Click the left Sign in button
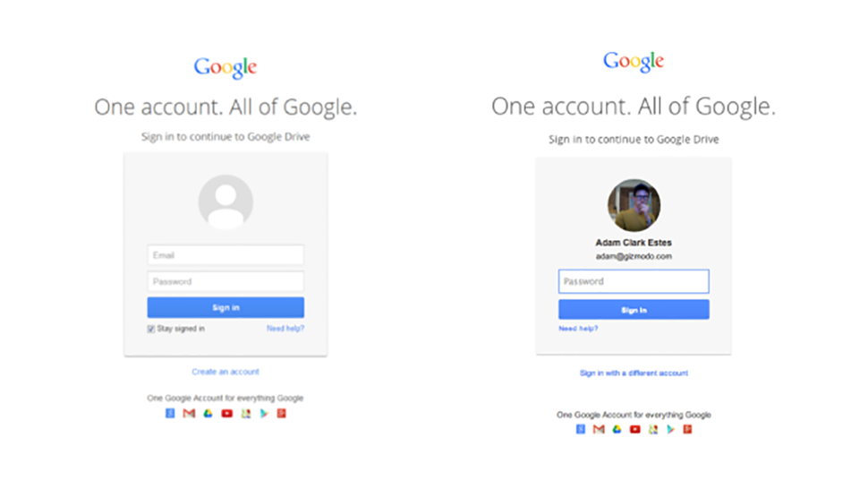The width and height of the screenshot is (868, 489). coord(226,307)
